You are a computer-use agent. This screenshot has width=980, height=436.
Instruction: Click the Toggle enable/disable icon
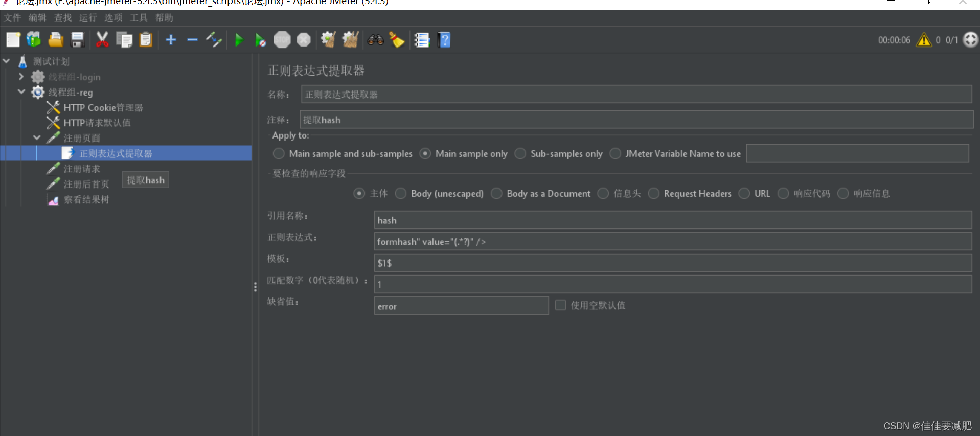tap(214, 40)
